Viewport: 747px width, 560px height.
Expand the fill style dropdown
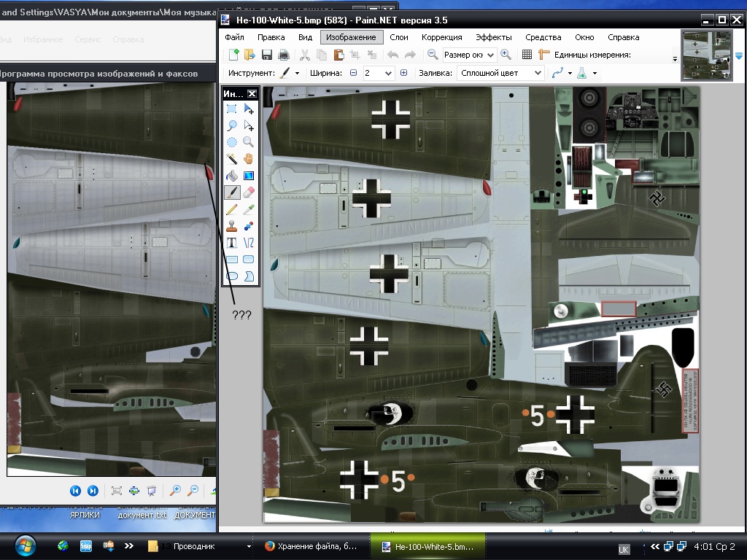pos(538,73)
